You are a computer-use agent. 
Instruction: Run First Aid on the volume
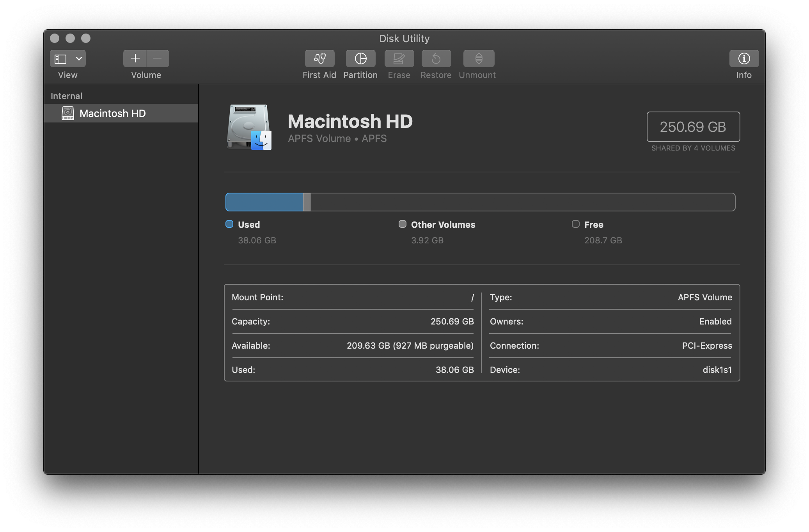click(319, 59)
